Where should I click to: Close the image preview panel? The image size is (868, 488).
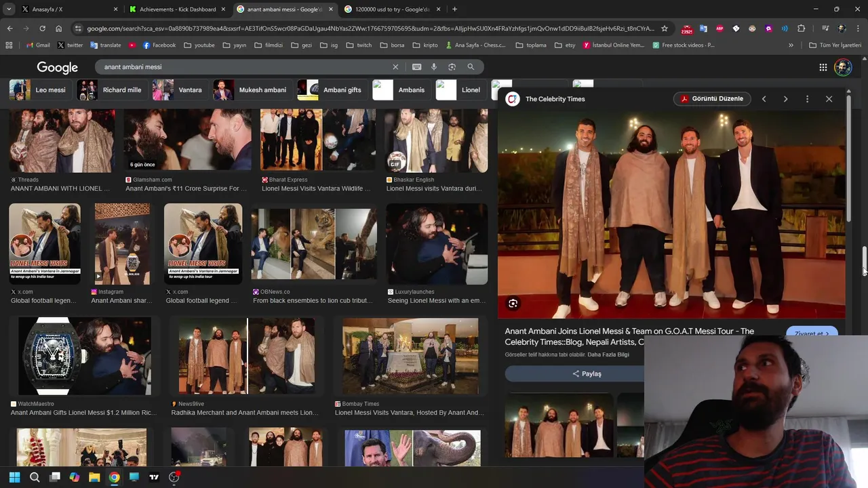(x=829, y=99)
